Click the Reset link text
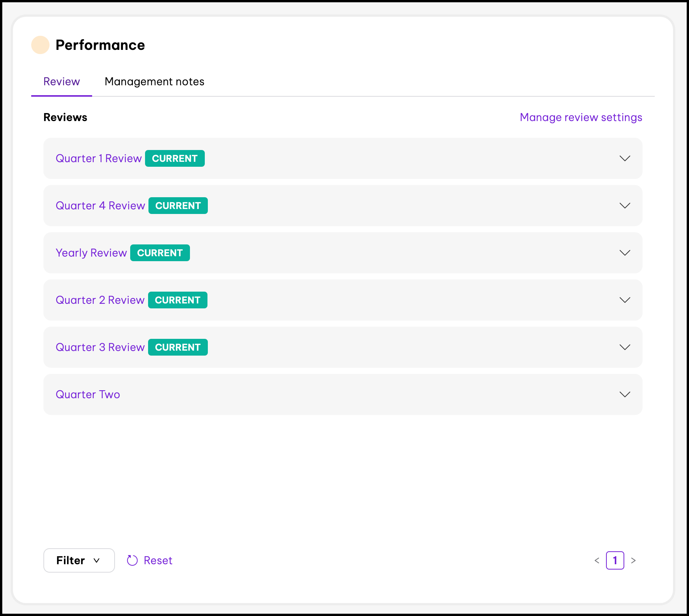This screenshot has height=616, width=689. 158,560
